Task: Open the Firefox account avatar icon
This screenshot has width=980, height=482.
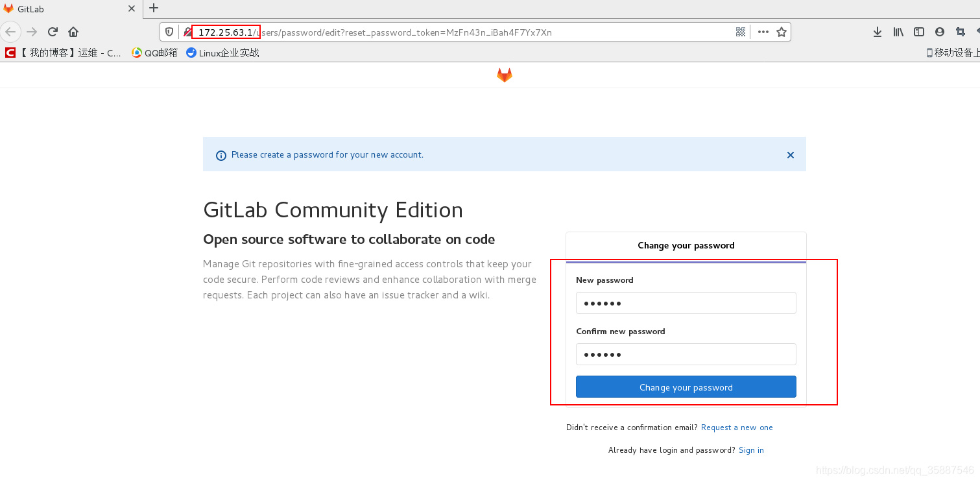Action: tap(940, 32)
